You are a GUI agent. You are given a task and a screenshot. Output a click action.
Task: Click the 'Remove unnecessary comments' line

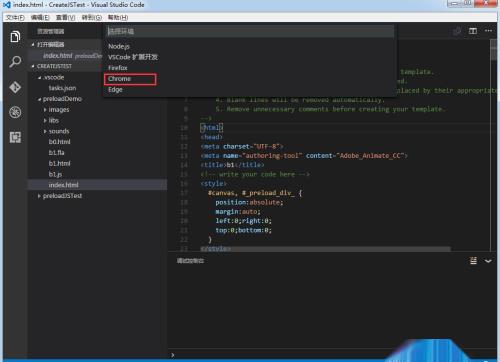point(330,109)
